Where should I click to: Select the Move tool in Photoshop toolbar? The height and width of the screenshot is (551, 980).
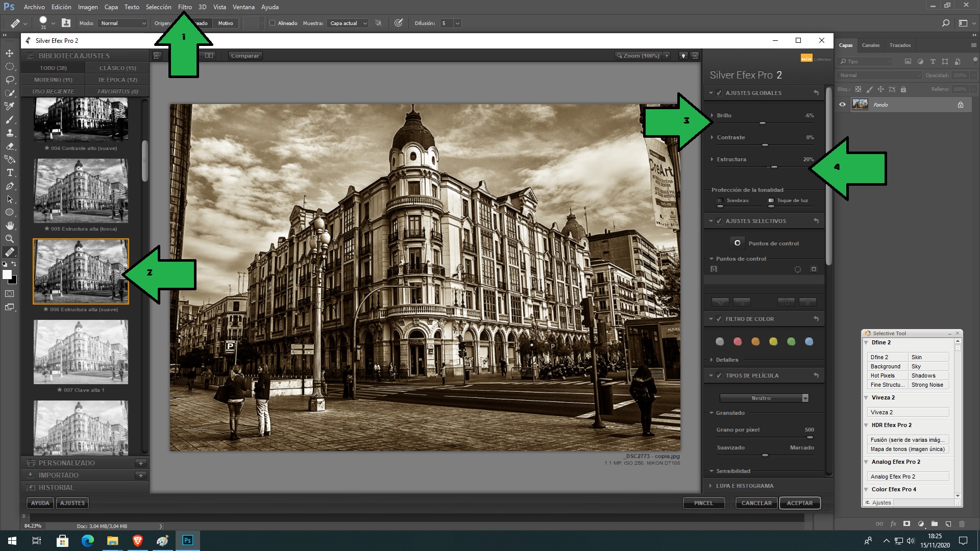click(x=10, y=54)
